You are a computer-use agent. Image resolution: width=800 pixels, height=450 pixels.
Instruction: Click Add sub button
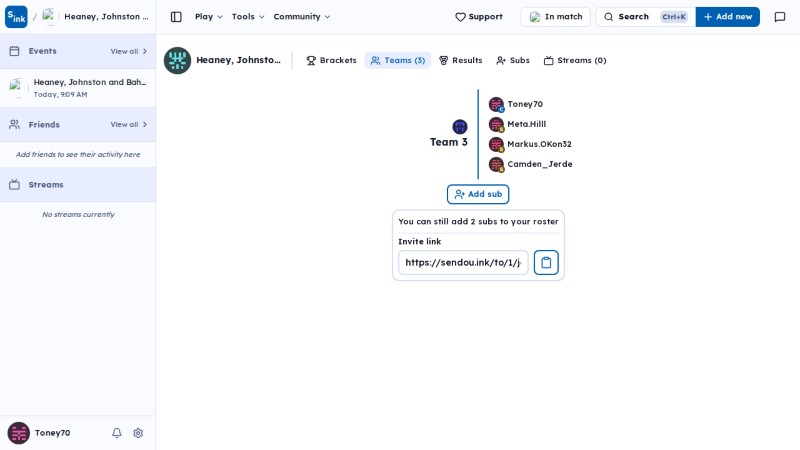click(478, 194)
